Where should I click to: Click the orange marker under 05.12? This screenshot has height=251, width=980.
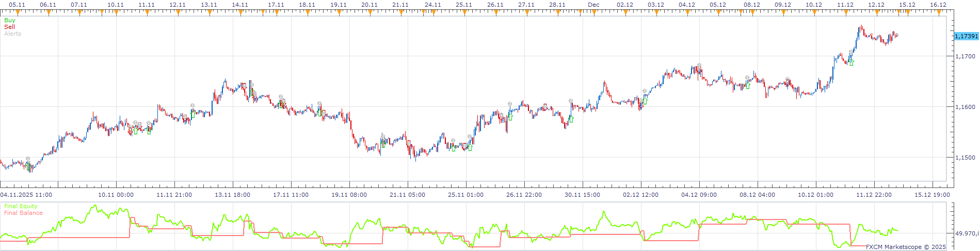coord(718,12)
